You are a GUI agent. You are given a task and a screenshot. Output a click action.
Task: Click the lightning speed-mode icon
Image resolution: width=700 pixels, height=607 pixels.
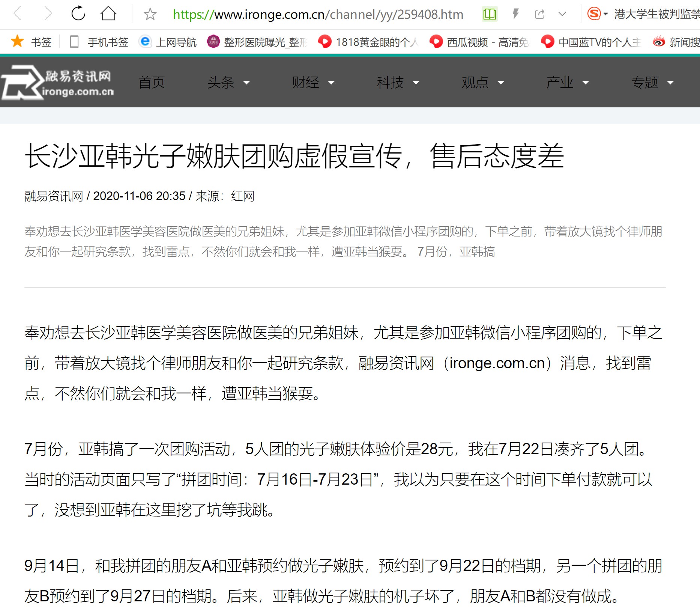click(x=516, y=14)
